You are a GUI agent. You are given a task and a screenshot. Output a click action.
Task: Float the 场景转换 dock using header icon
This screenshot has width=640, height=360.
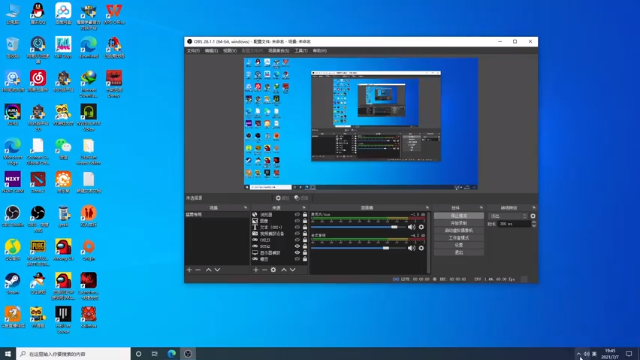534,208
